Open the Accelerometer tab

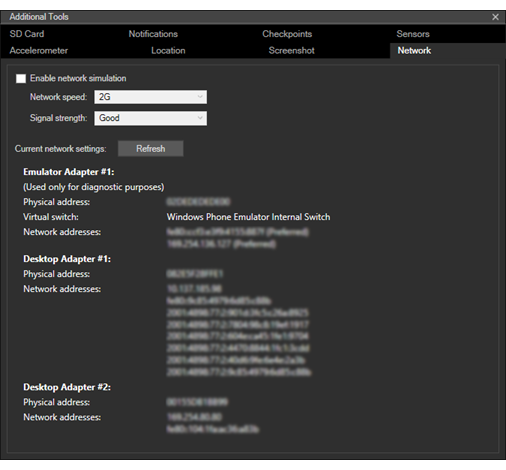coord(39,50)
